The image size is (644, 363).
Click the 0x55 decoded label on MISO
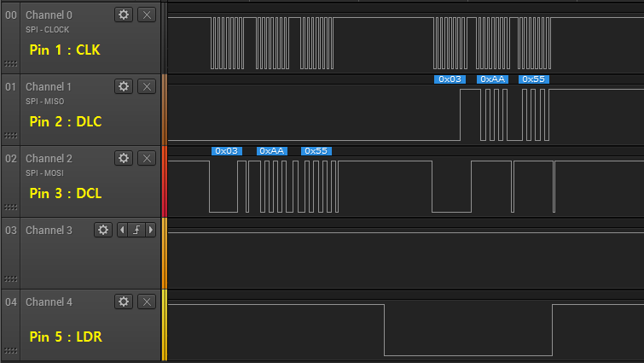pos(533,79)
